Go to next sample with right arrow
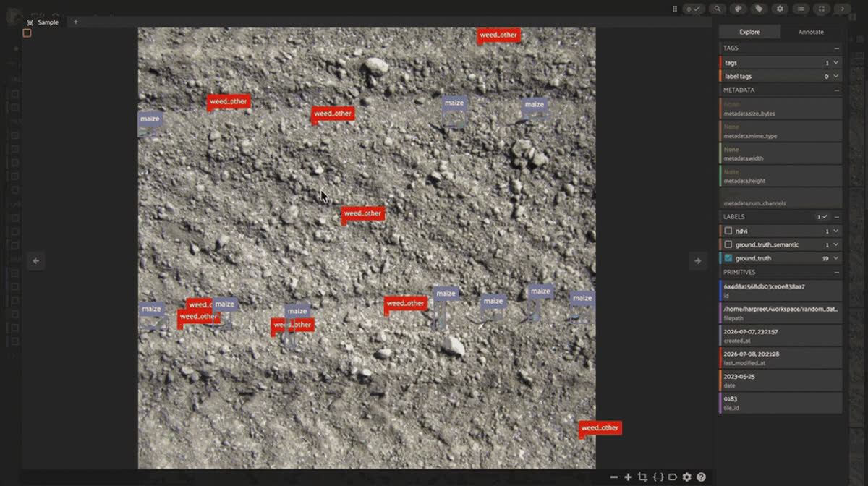 point(698,260)
